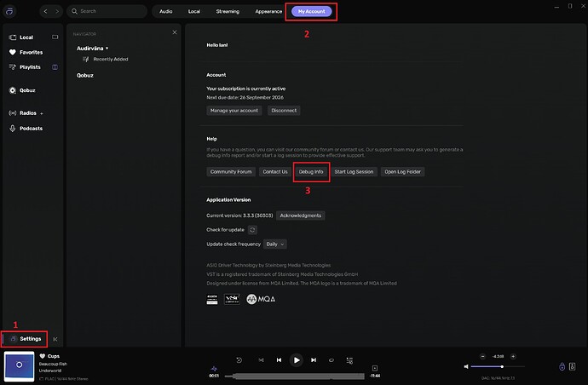Skip to the previous track

click(x=279, y=360)
